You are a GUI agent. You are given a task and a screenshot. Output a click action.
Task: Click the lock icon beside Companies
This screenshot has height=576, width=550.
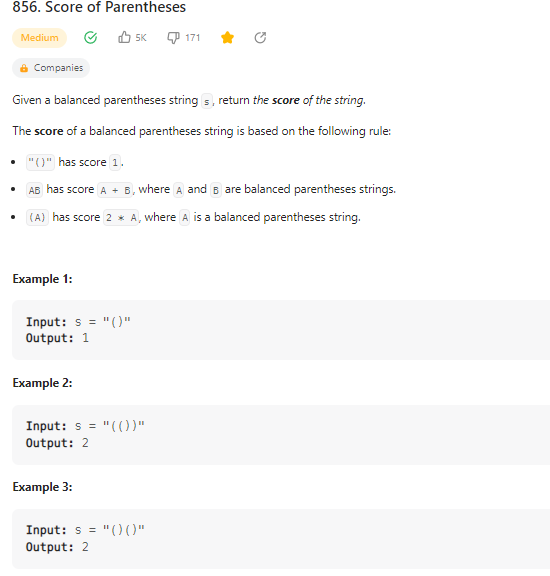click(x=24, y=68)
